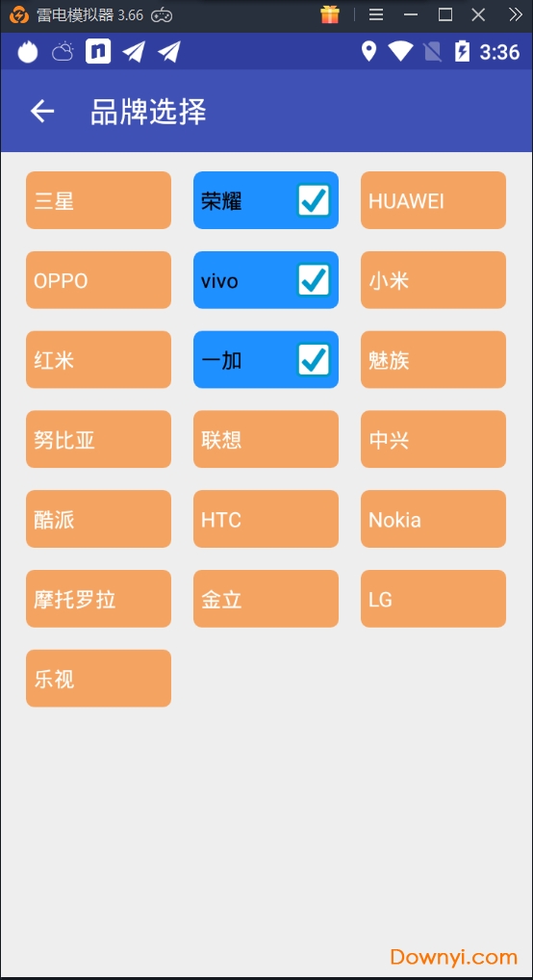This screenshot has height=980, width=533.
Task: Pick the 摩托罗拉 brand option
Action: tap(99, 599)
